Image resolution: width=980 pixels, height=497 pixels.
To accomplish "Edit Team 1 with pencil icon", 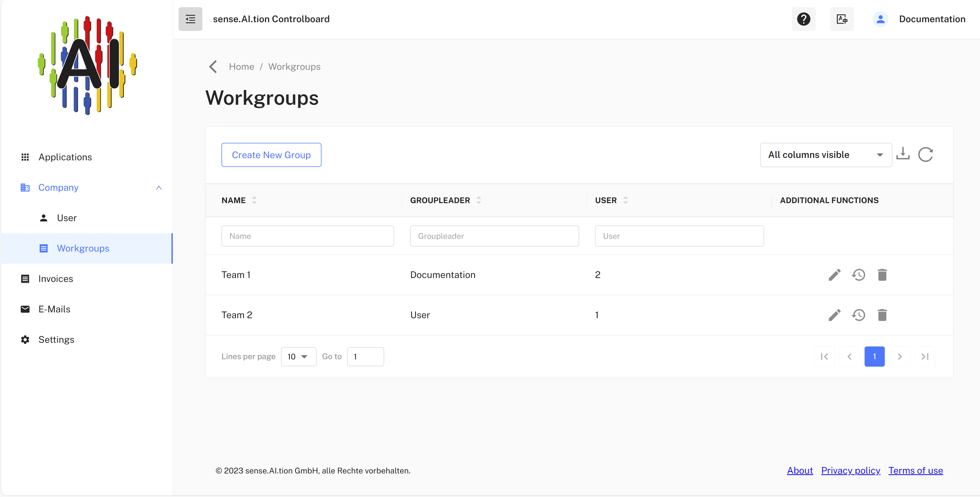I will click(x=834, y=275).
